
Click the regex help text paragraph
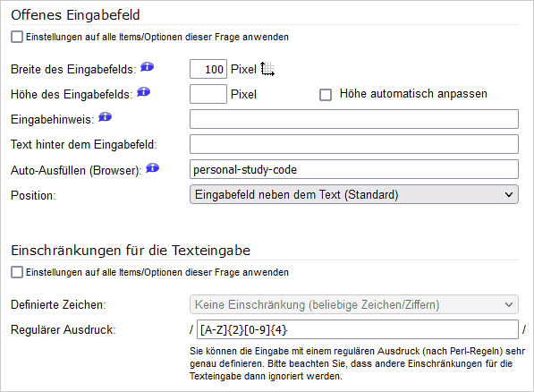click(357, 363)
